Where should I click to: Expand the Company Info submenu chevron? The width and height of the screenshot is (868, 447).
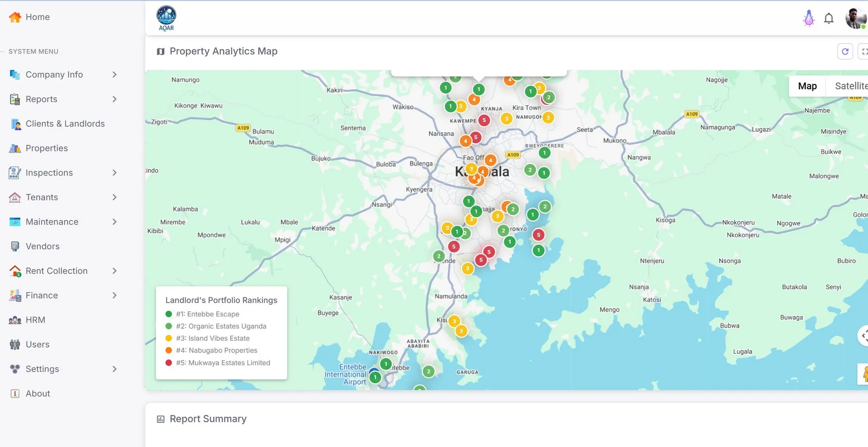[115, 75]
